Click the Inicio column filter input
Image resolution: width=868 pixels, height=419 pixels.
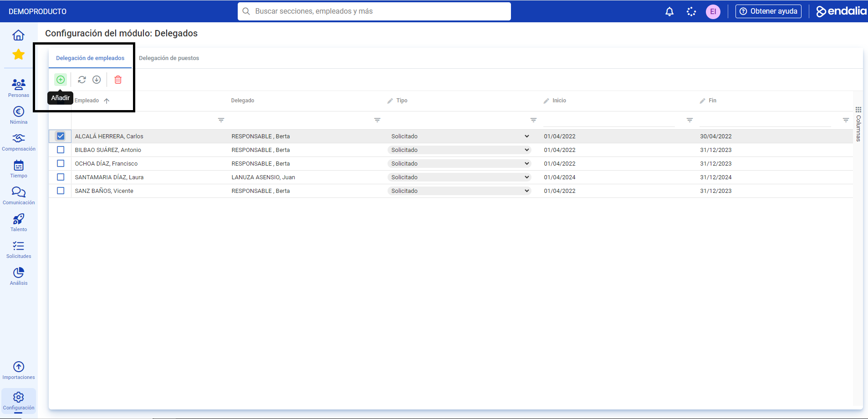pos(609,120)
